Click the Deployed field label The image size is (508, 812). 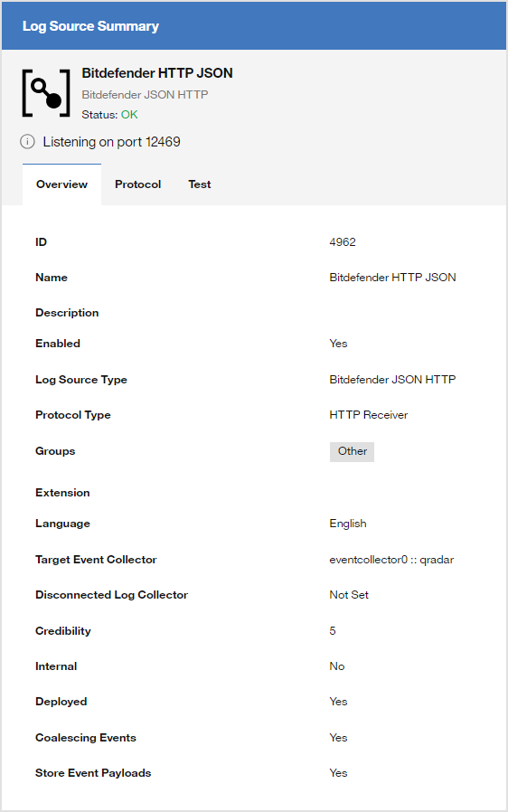pos(61,702)
